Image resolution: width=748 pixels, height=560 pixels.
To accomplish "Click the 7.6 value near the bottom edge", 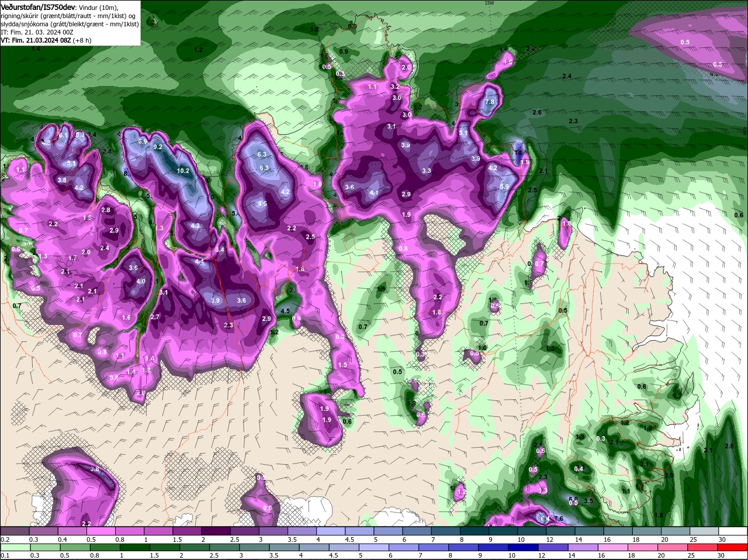I will point(558,519).
